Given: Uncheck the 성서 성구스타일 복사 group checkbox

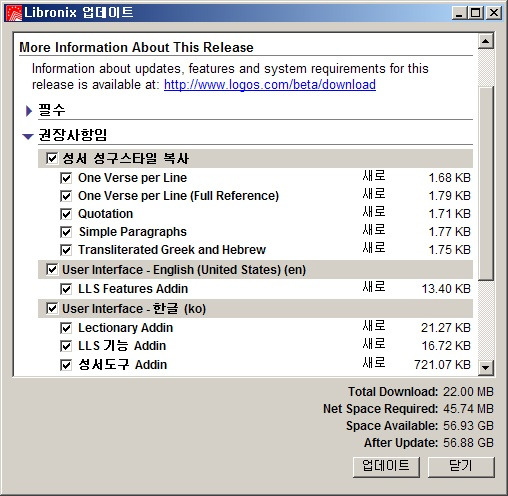Looking at the screenshot, I should tap(52, 158).
